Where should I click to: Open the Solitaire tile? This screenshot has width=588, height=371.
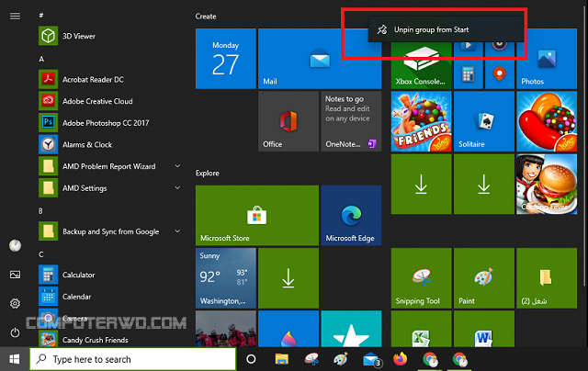coord(484,121)
